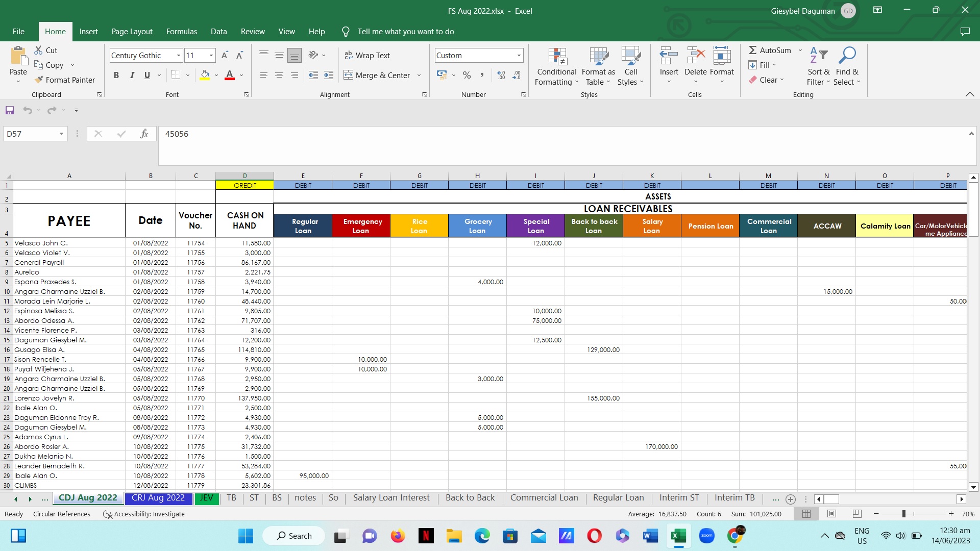Open the Name Box dropdown arrow
This screenshot has height=551, width=980.
(61, 134)
